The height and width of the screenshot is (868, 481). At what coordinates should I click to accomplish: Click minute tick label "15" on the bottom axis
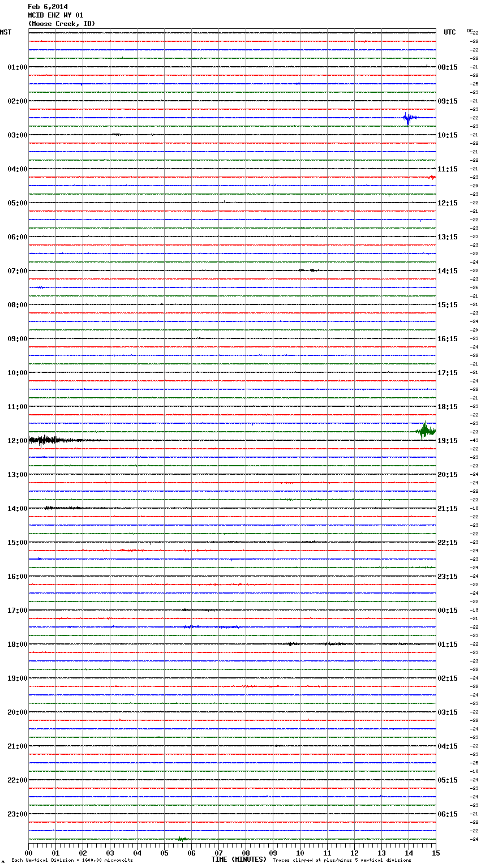435,853
